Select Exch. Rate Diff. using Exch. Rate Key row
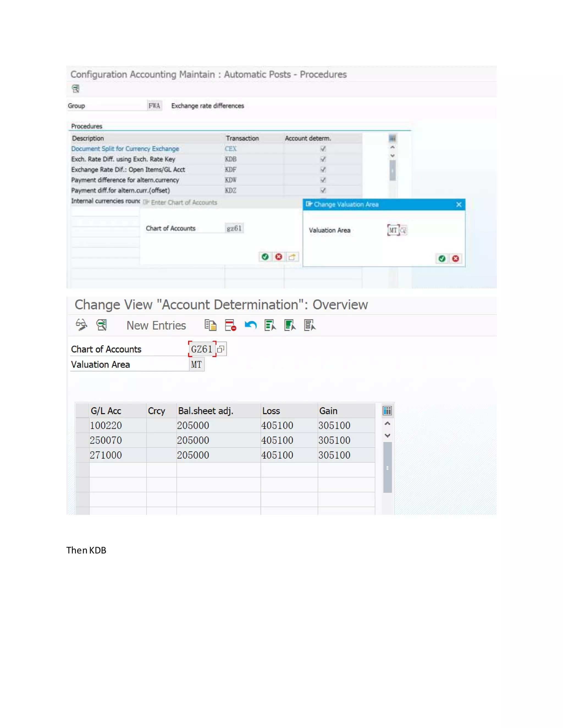Screen dimensions: 563x728 (x=123, y=159)
